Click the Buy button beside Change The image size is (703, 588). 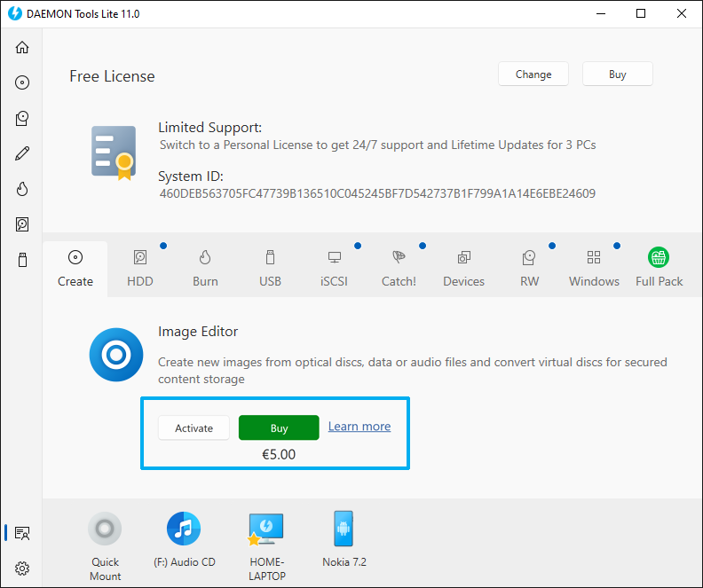(618, 74)
